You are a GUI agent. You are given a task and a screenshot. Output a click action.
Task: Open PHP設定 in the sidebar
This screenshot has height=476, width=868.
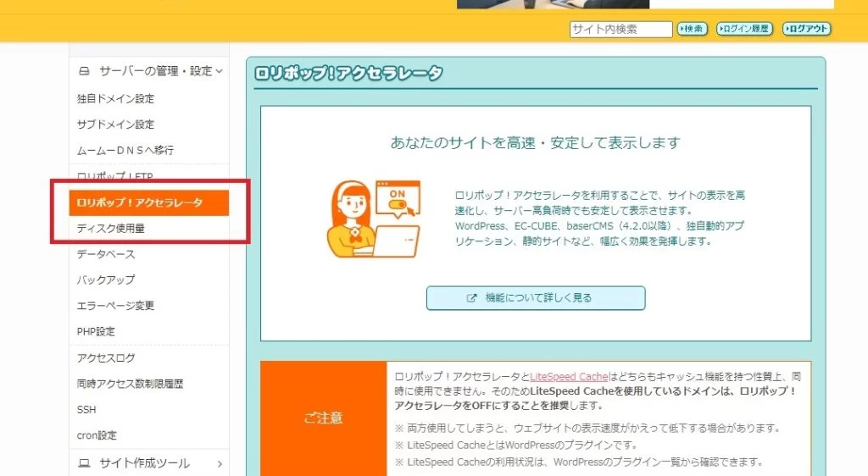tap(96, 331)
